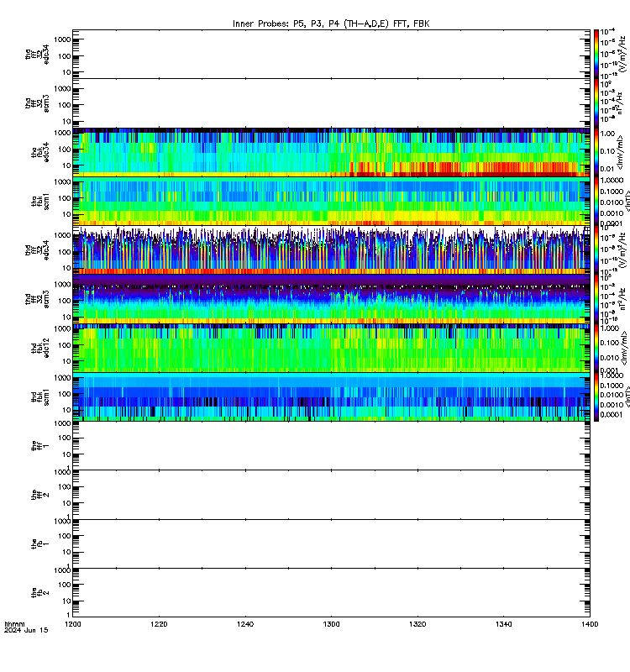The height and width of the screenshot is (672, 630).
Task: Open the tha fbk scm1 spectrogram panel
Action: tap(331, 202)
